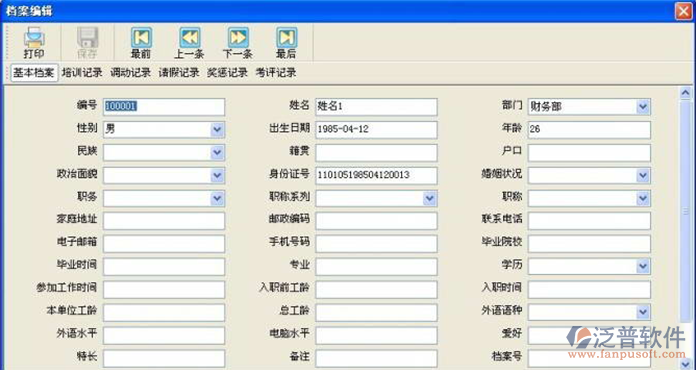Click into the 家庭地址 text field

click(x=164, y=220)
